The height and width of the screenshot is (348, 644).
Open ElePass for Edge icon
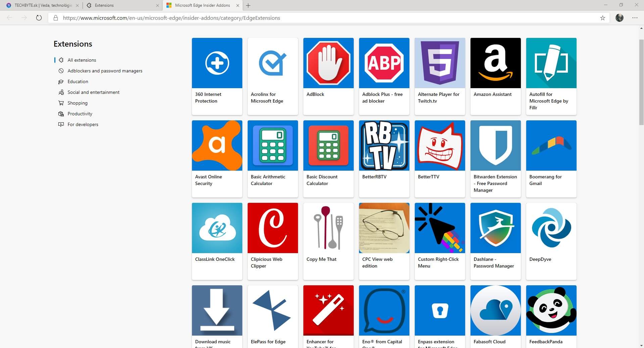[273, 310]
